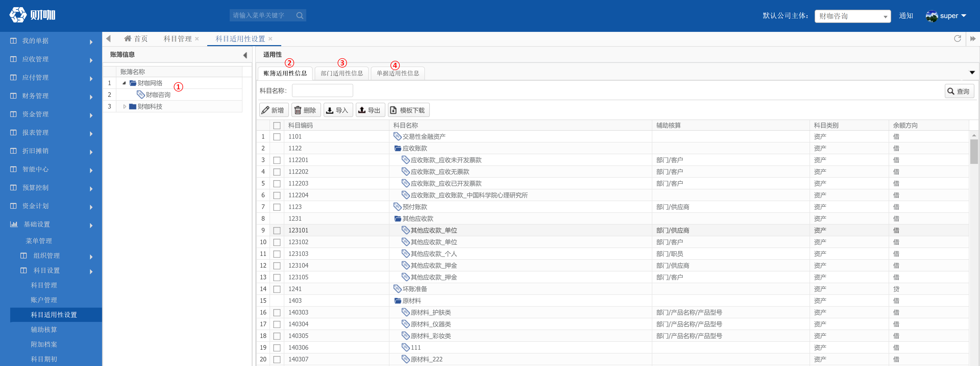Click the tab scroll right double-arrow icon
The image size is (980, 366).
click(973, 39)
